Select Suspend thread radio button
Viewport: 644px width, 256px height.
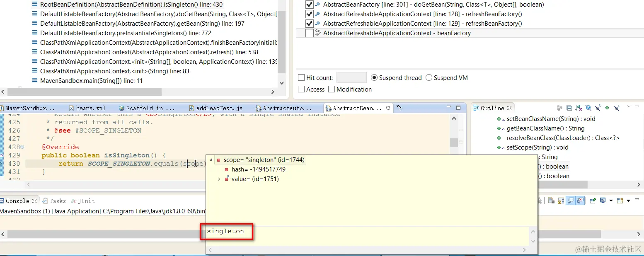[x=374, y=77]
